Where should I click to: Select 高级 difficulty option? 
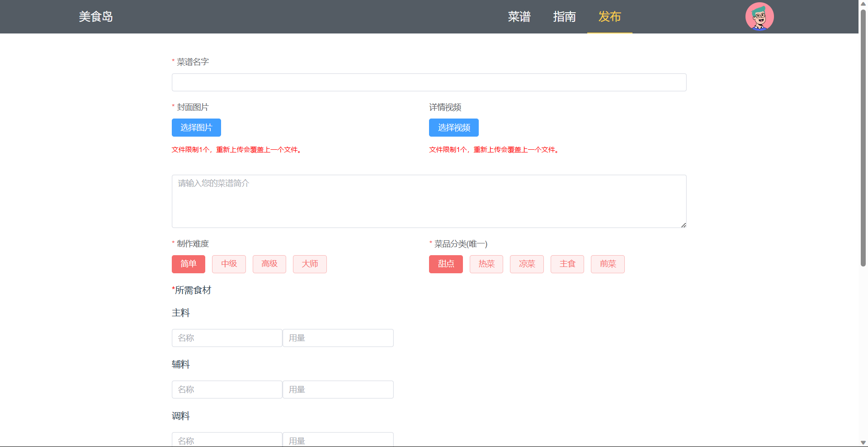tap(269, 264)
